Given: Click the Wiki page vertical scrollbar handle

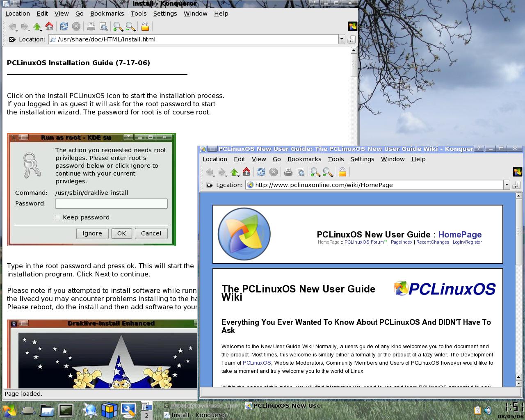Looking at the screenshot, I should [519, 232].
